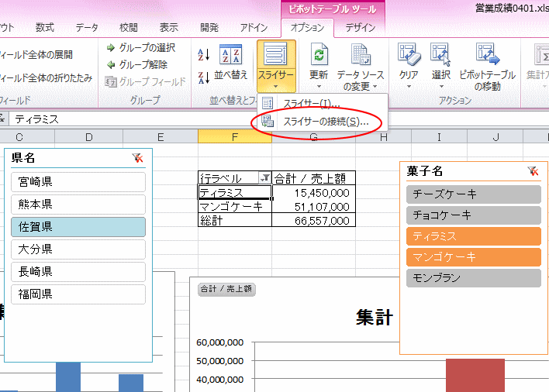Toggle ティラミス in the 菓子名 slicer
The height and width of the screenshot is (392, 549).
(x=473, y=236)
